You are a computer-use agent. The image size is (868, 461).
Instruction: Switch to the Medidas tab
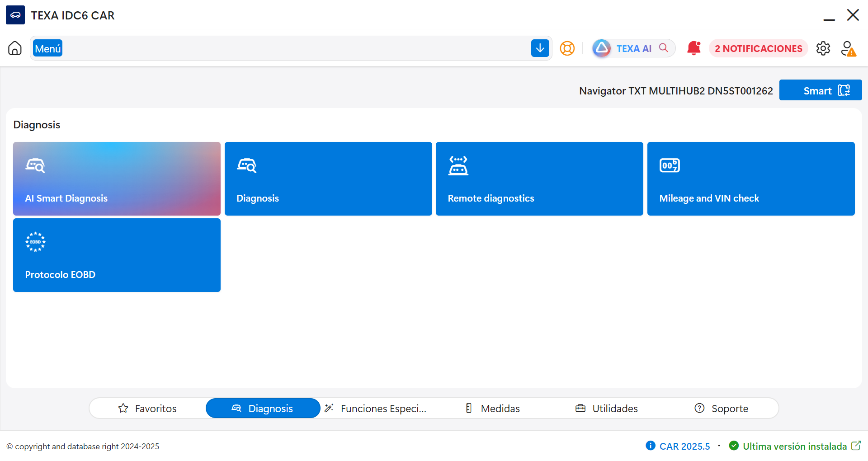(x=493, y=408)
